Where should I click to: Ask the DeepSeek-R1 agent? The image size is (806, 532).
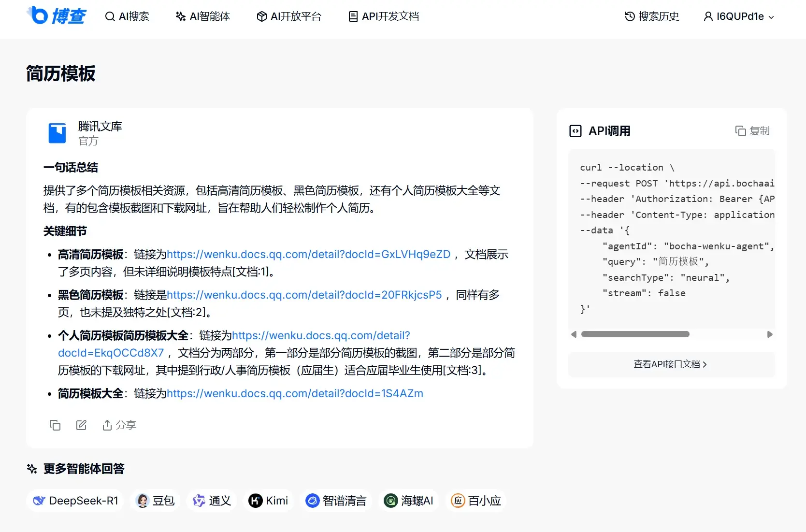[75, 501]
